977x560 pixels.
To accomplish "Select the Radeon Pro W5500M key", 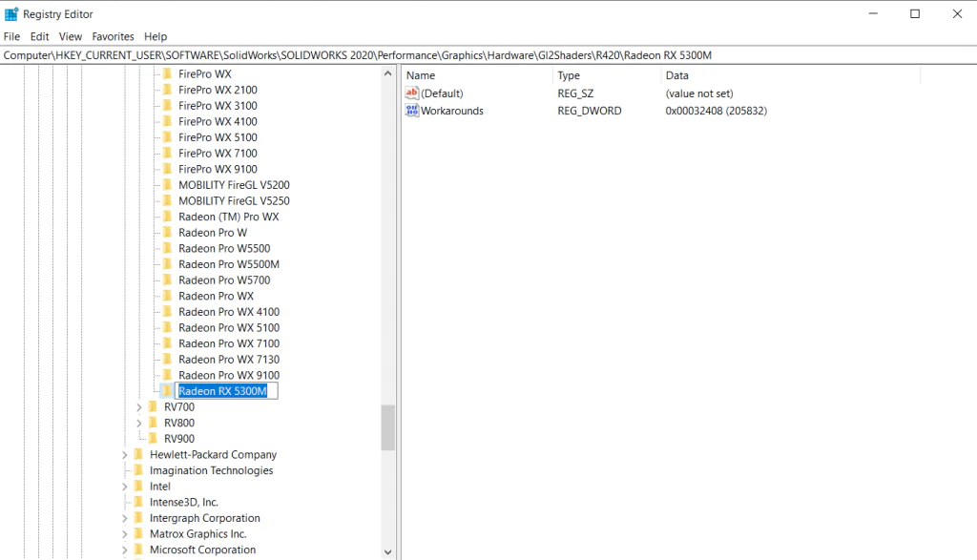I will click(229, 264).
